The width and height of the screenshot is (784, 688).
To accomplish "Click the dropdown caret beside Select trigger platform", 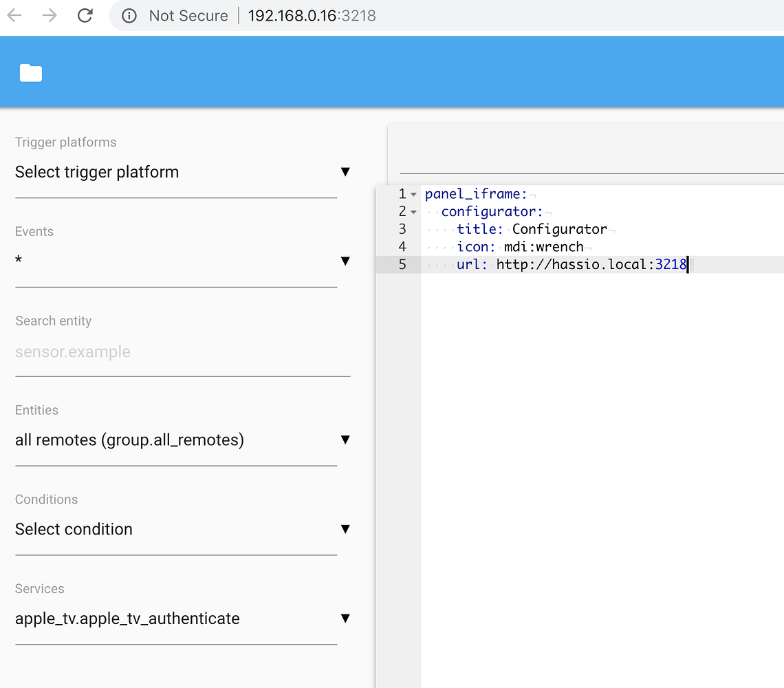I will pos(345,172).
